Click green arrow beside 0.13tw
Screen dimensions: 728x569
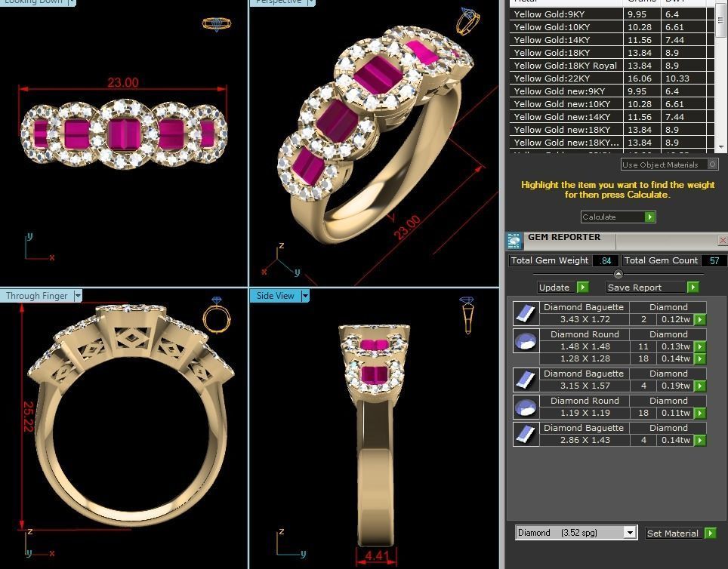[699, 346]
